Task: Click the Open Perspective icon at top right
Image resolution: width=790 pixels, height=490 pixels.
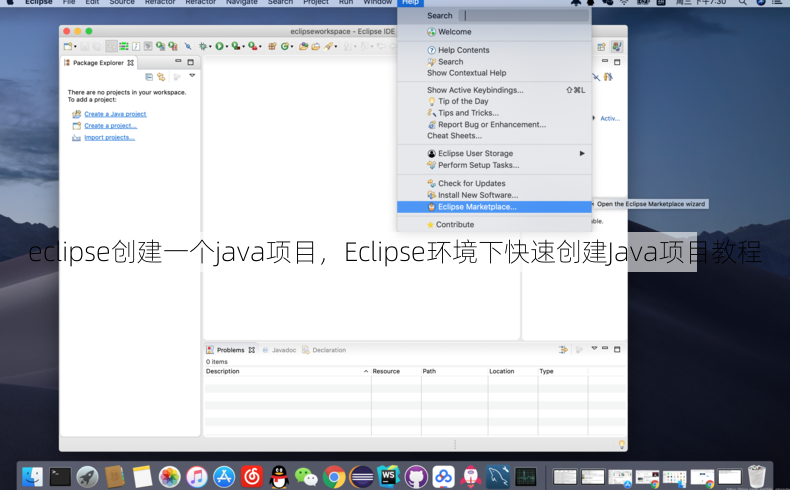Action: [601, 47]
